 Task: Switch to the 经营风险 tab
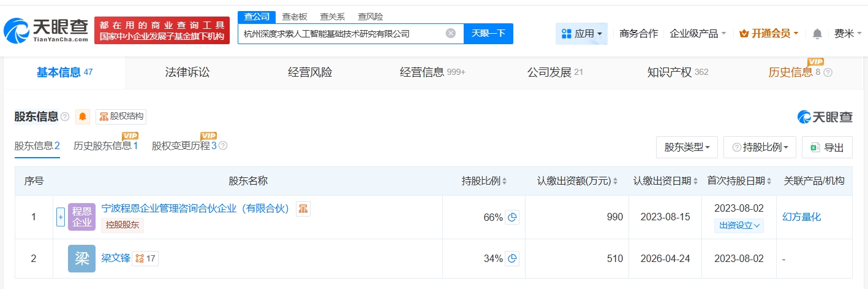(310, 72)
